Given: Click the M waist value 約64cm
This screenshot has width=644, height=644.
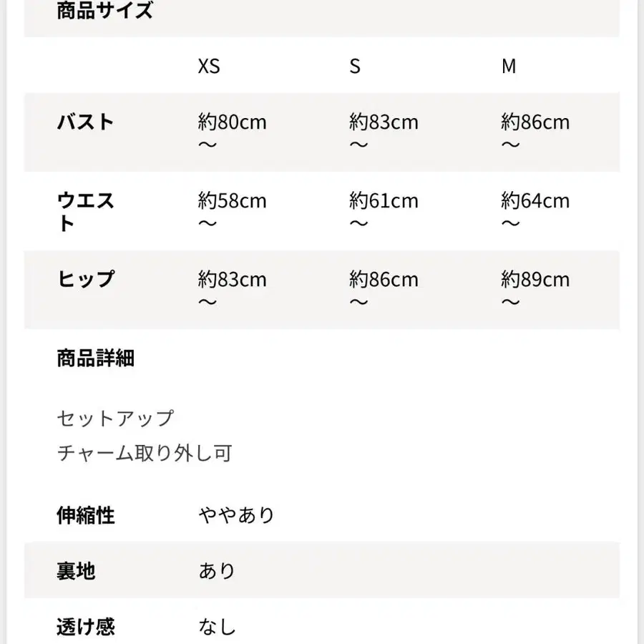Looking at the screenshot, I should (535, 201).
